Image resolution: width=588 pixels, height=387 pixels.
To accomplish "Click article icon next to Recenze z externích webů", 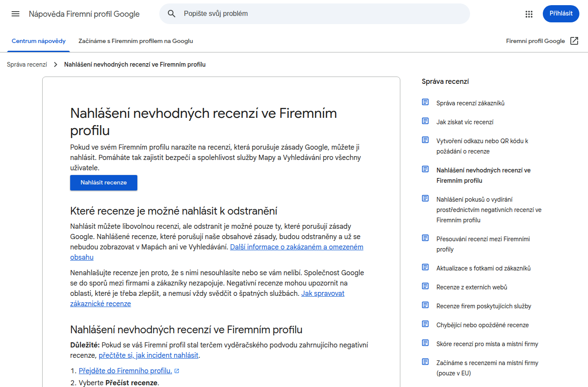I will (x=425, y=286).
